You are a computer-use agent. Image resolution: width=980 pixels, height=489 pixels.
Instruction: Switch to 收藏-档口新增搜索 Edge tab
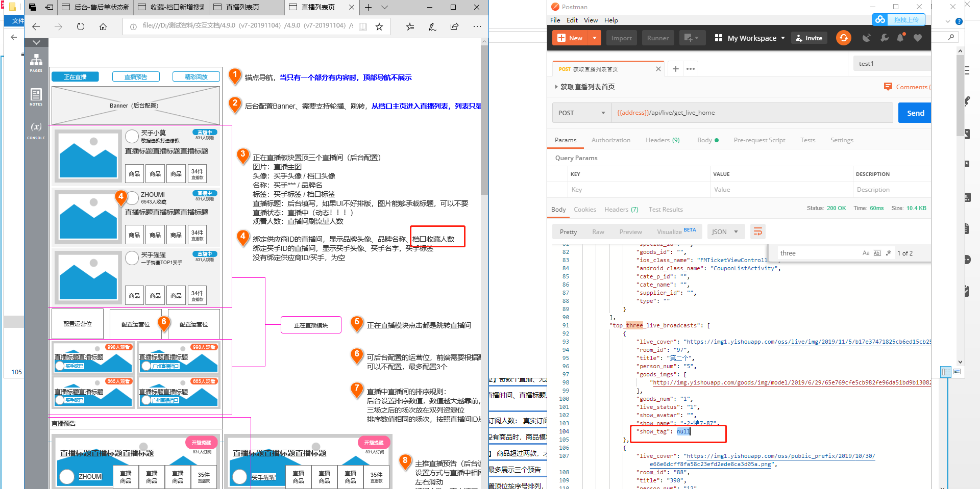tap(172, 7)
